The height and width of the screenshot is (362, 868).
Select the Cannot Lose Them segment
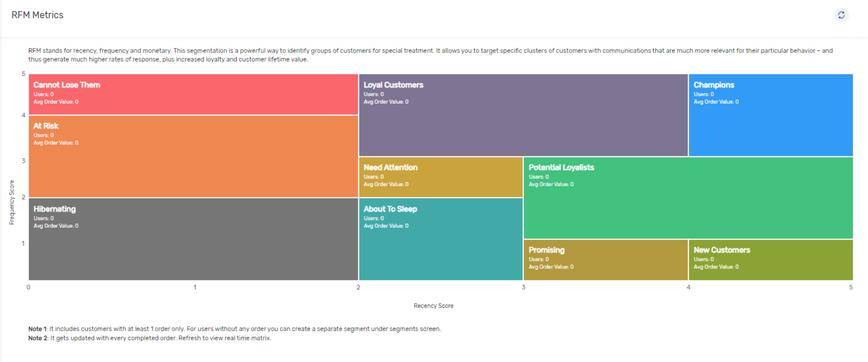pyautogui.click(x=193, y=94)
